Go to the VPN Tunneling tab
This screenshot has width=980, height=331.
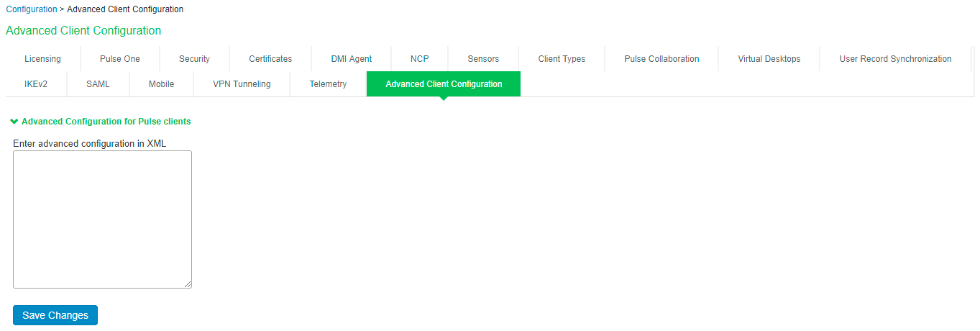[x=242, y=84]
